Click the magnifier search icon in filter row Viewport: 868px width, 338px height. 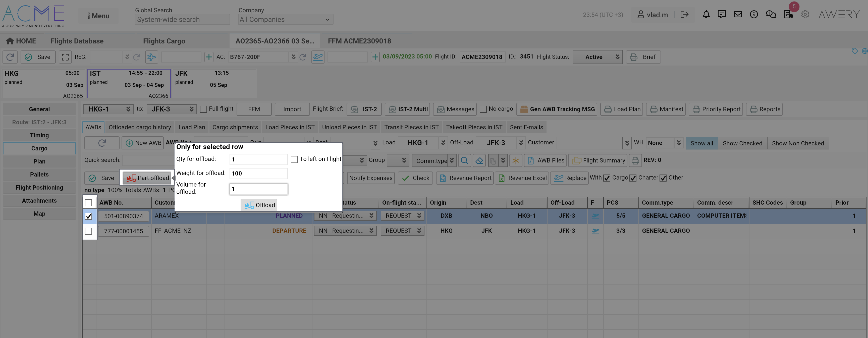464,160
